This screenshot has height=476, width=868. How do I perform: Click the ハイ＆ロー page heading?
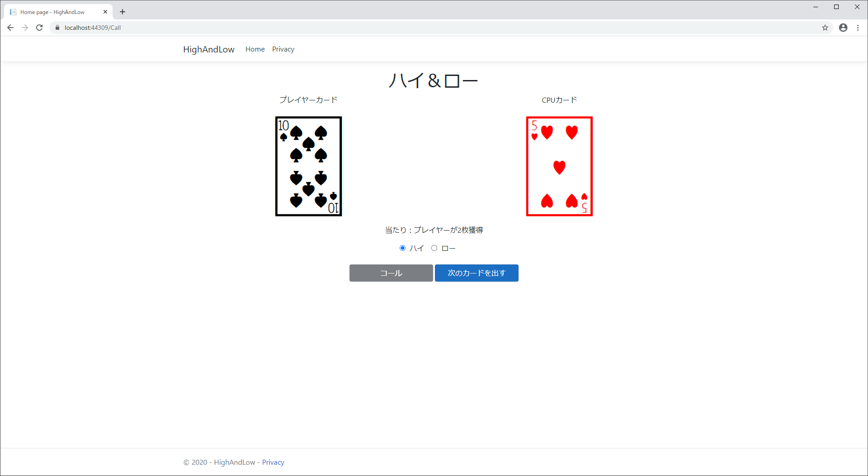pos(434,81)
